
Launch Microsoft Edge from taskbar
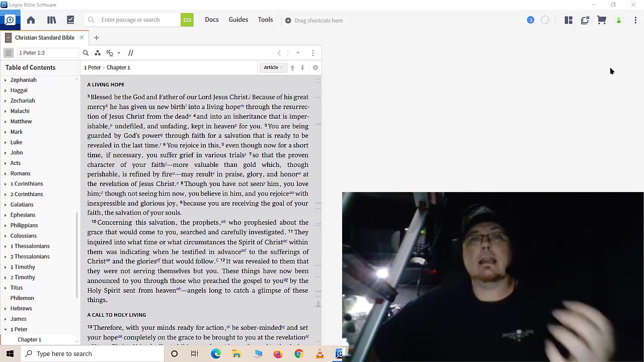[216, 354]
